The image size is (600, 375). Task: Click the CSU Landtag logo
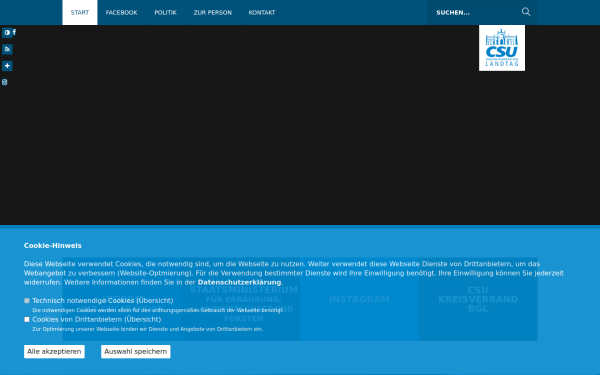click(502, 48)
